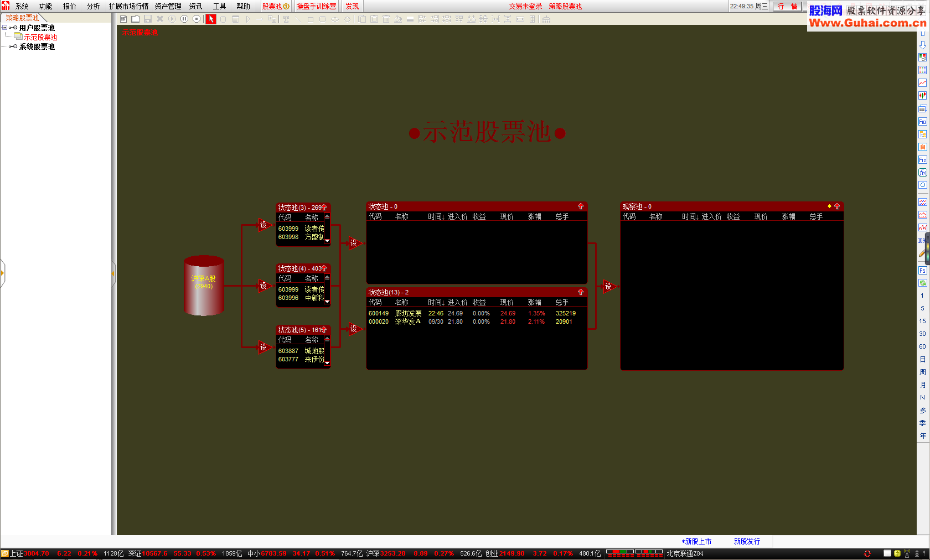Select 系统股票池 in the tree
This screenshot has width=930, height=560.
point(37,46)
